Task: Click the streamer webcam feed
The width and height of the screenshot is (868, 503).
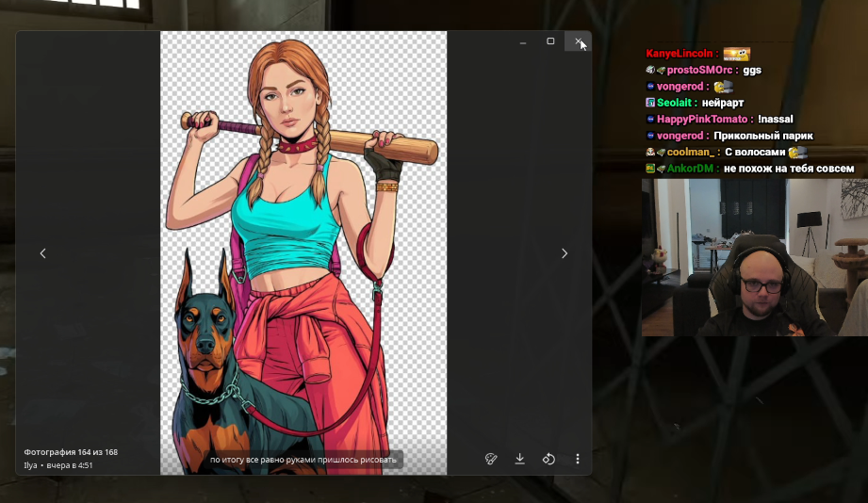Action: (x=755, y=257)
